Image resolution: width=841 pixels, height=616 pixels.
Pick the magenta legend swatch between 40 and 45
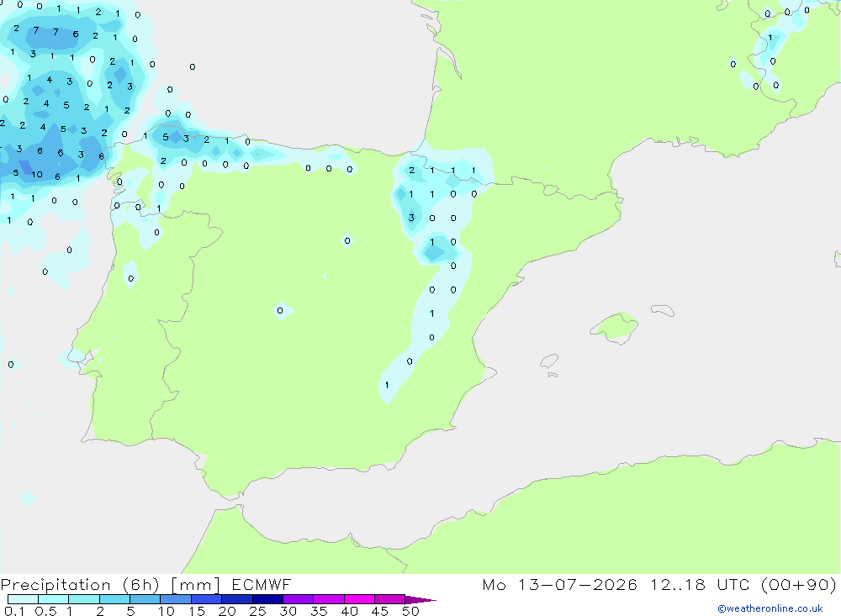pos(359,599)
